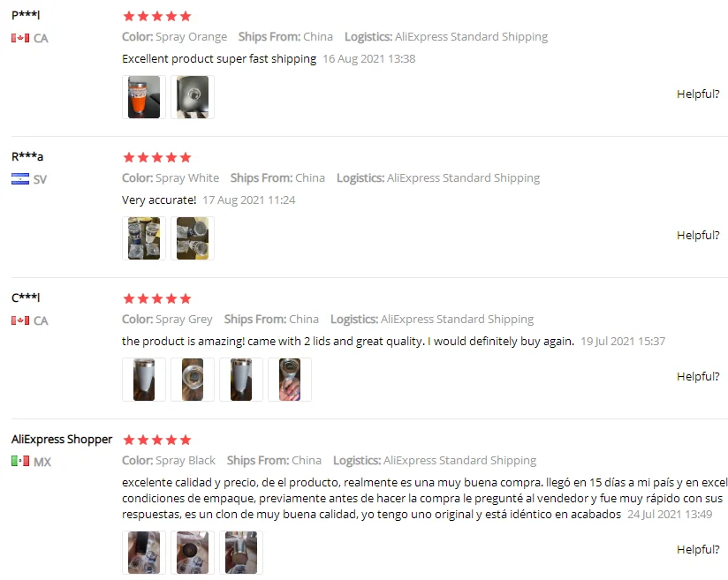The image size is (728, 580).
Task: Open first grey tumbler photo from C***l
Action: (144, 380)
